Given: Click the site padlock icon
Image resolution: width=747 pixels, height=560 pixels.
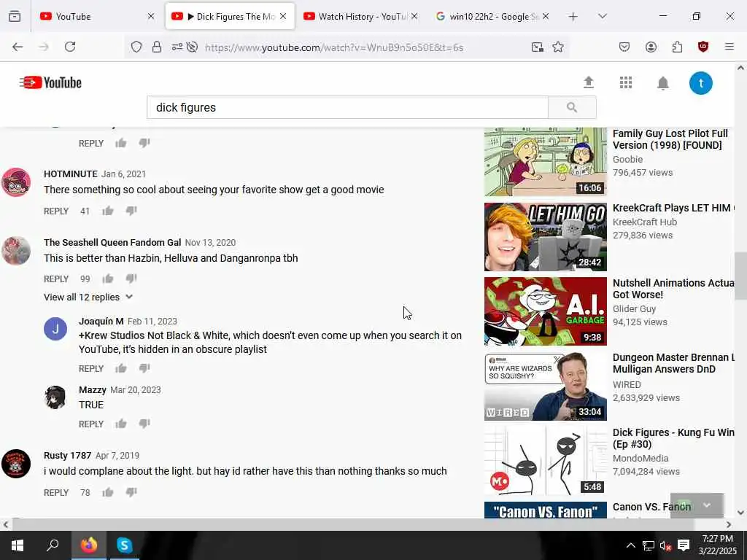Looking at the screenshot, I should 157,47.
